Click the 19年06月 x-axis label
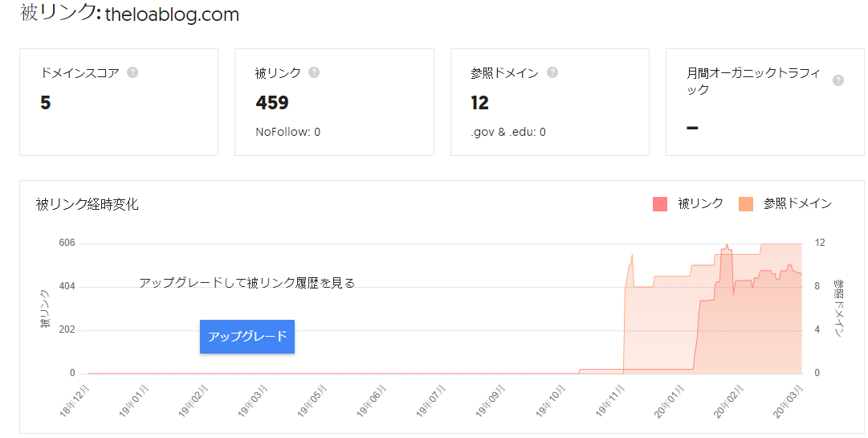Viewport: 868px width, 438px height. point(372,401)
